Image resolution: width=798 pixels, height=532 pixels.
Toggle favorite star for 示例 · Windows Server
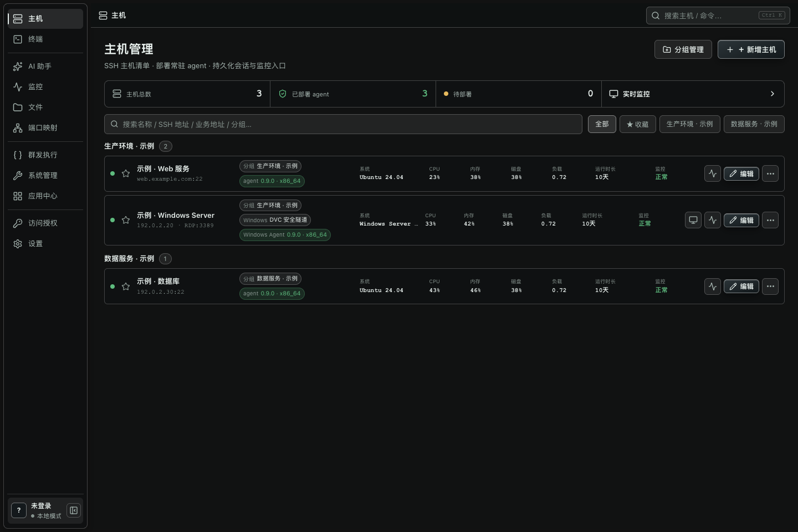click(x=126, y=220)
